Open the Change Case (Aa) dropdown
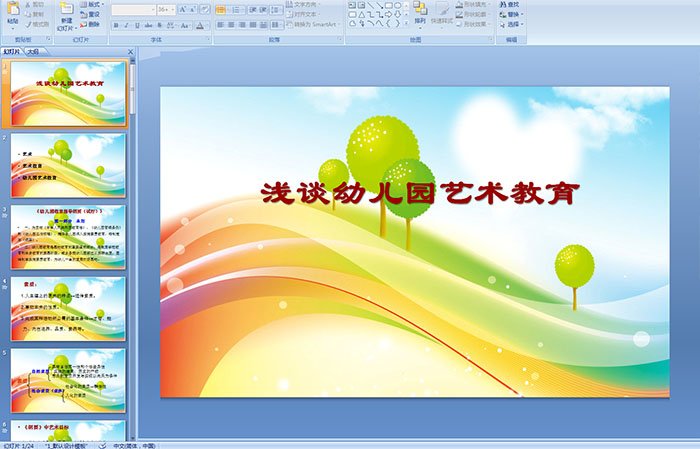700x449 pixels. click(185, 25)
